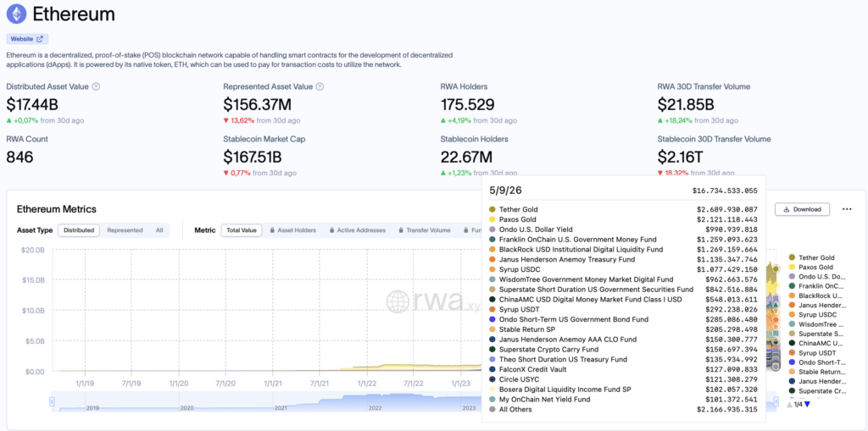Click the left range slider handle
The height and width of the screenshot is (431, 868).
(x=53, y=403)
